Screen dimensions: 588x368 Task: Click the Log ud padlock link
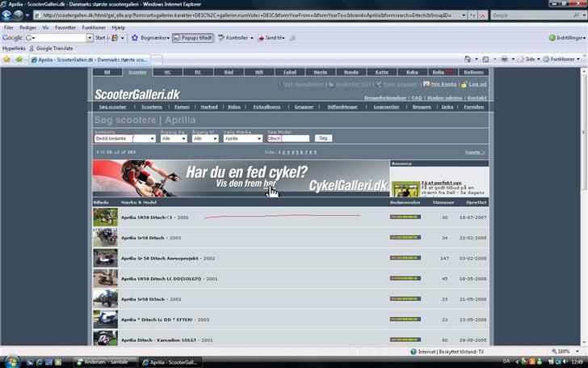[x=475, y=84]
